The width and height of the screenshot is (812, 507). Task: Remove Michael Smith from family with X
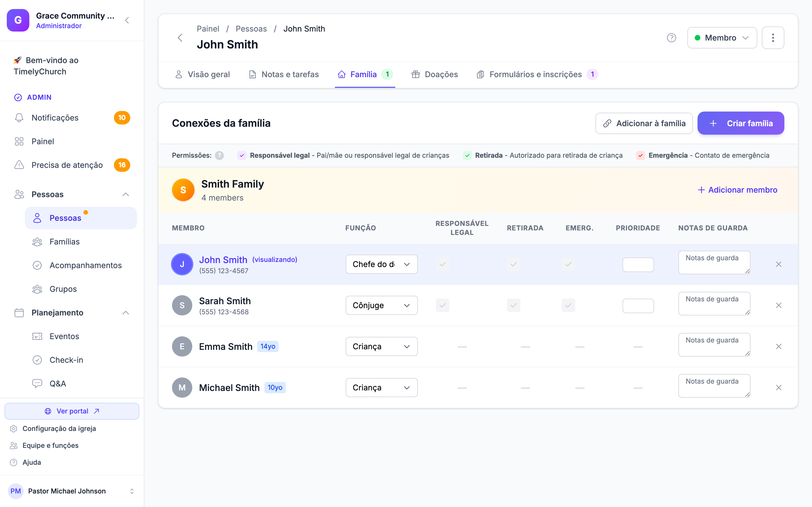[778, 388]
